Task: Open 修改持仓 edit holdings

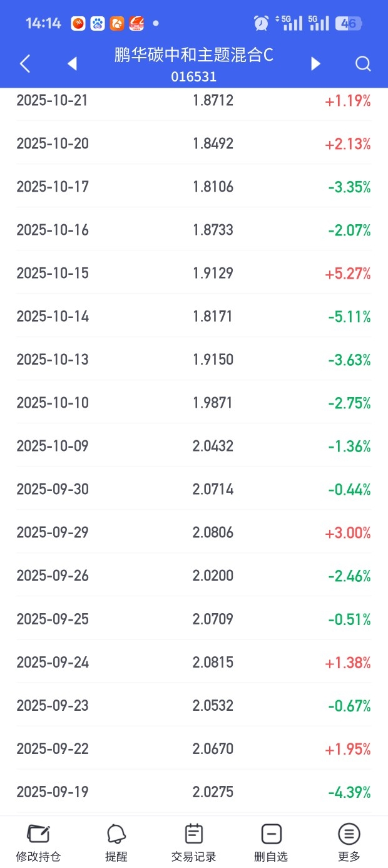Action: click(39, 842)
